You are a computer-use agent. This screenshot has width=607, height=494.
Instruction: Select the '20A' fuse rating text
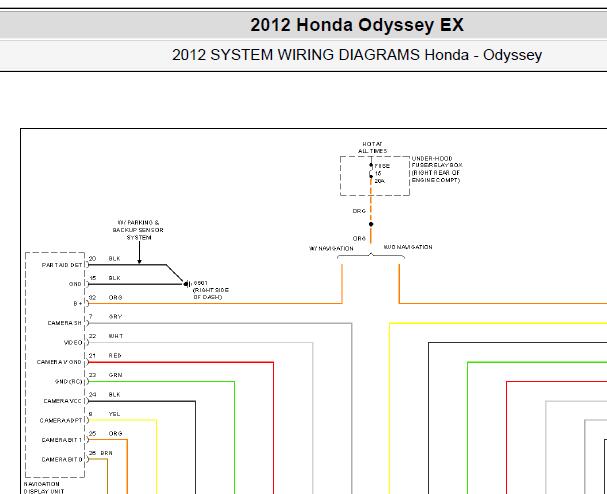pyautogui.click(x=379, y=181)
